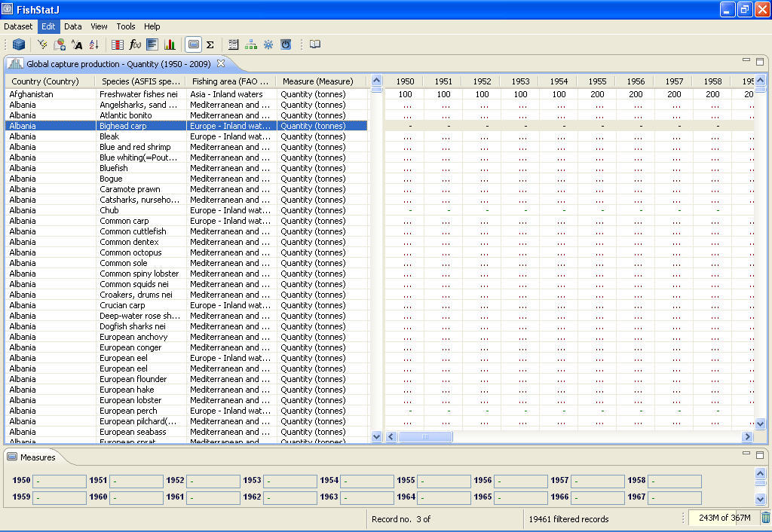Click the 'A' text formatting toolbar icon
Viewport: 772px width, 532px height.
click(x=76, y=44)
